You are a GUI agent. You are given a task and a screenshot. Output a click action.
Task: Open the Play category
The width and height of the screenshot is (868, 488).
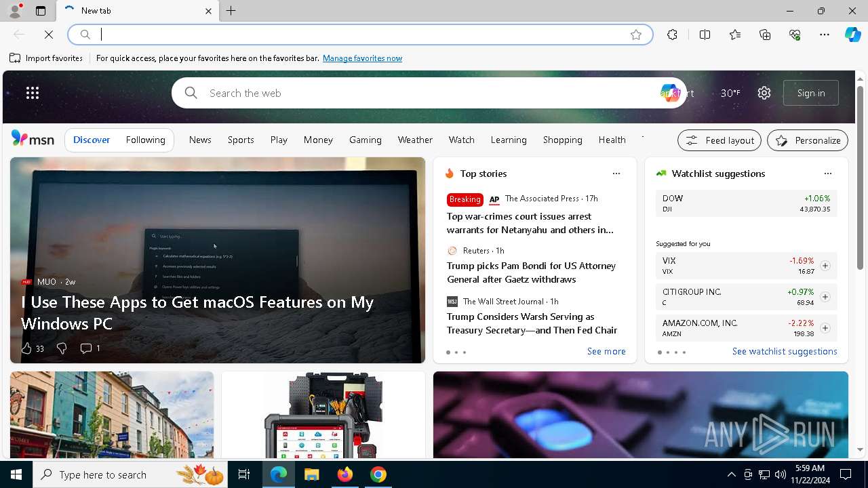click(279, 140)
